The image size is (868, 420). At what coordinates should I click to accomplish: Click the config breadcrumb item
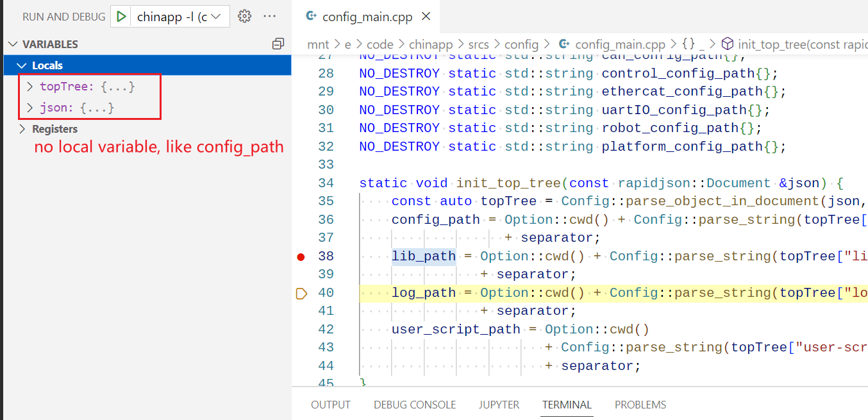pyautogui.click(x=521, y=44)
